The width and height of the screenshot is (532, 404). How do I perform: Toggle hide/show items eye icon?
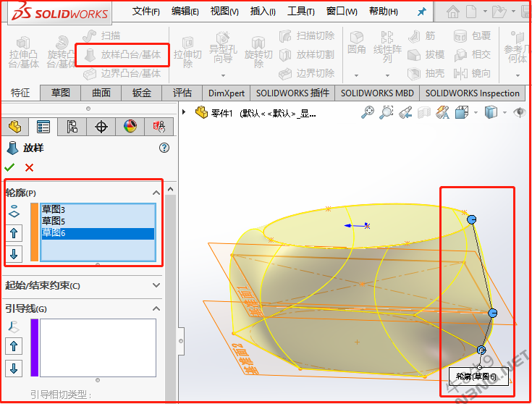518,112
